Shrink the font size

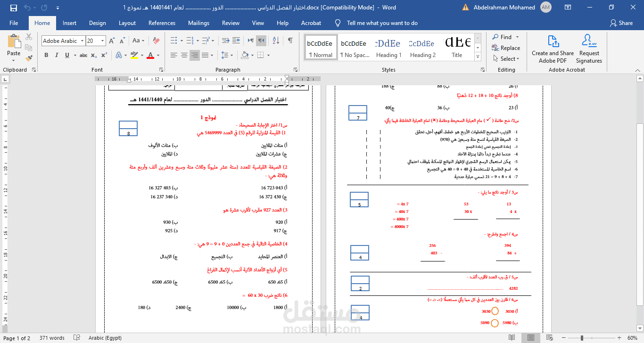[123, 41]
